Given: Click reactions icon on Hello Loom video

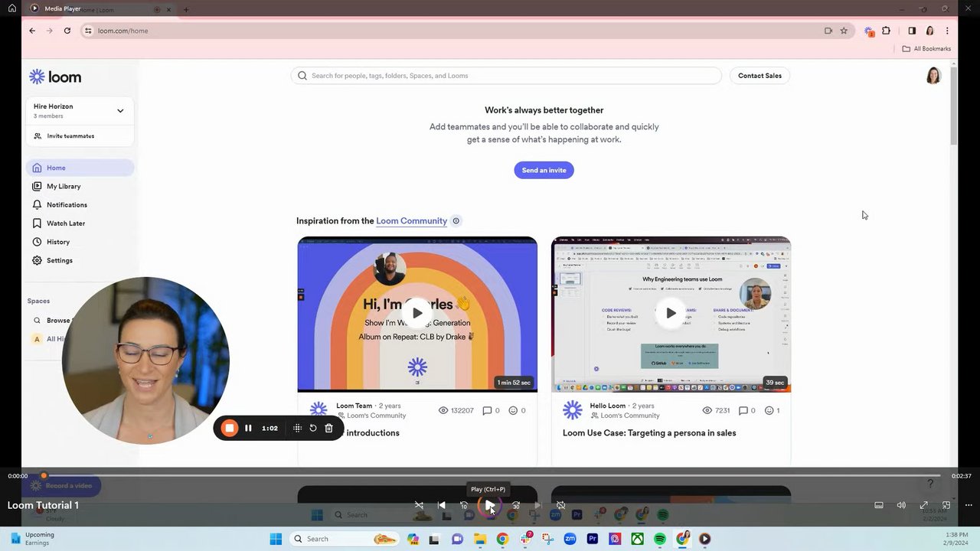Looking at the screenshot, I should click(769, 411).
